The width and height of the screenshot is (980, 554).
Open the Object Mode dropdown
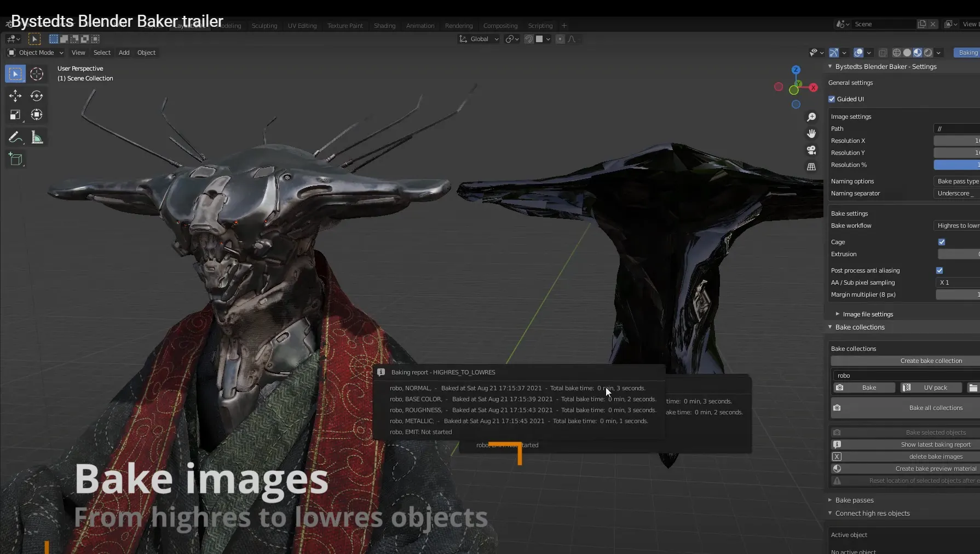[36, 53]
